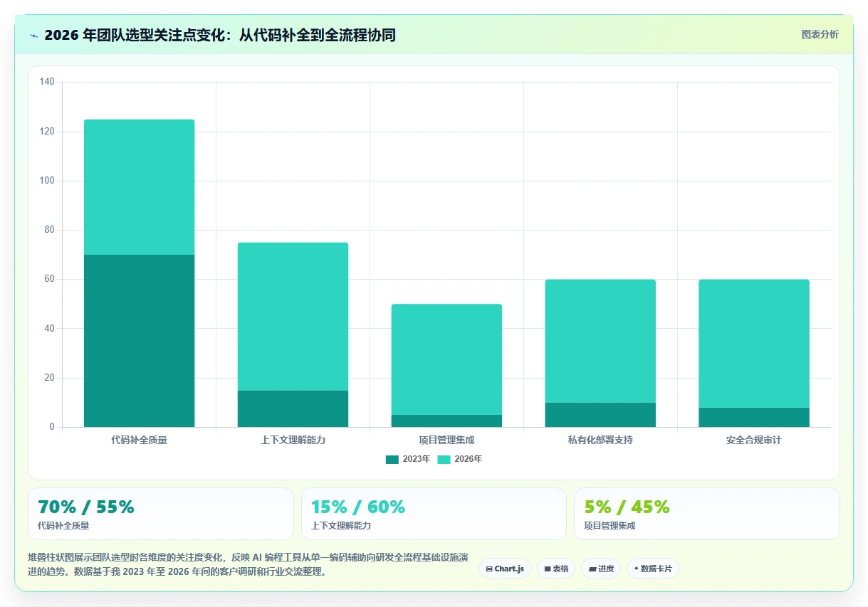Toggle the 2023年 legend item
Image resolution: width=868 pixels, height=607 pixels.
[x=408, y=459]
